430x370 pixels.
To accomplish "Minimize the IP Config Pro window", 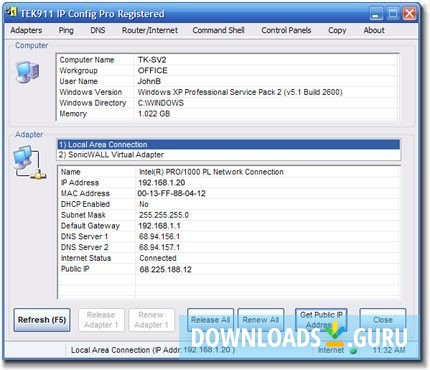I will coord(376,14).
